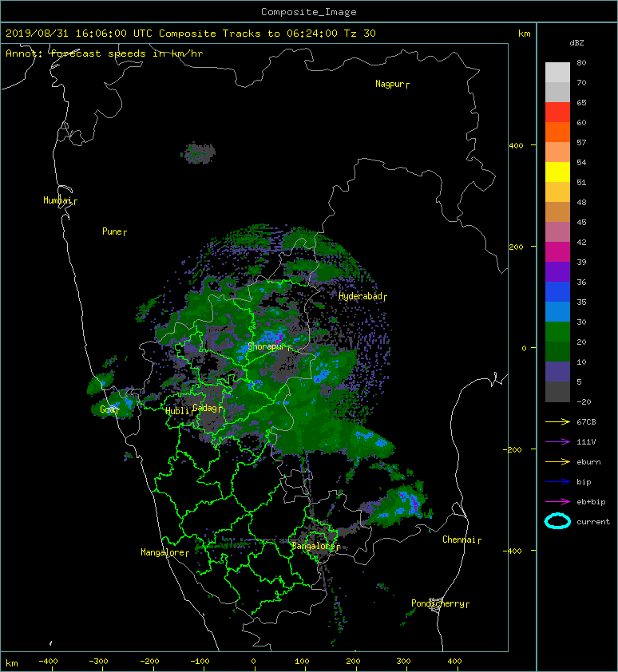618x672 pixels.
Task: Click the cyan current ellipse legend icon
Action: tap(557, 521)
